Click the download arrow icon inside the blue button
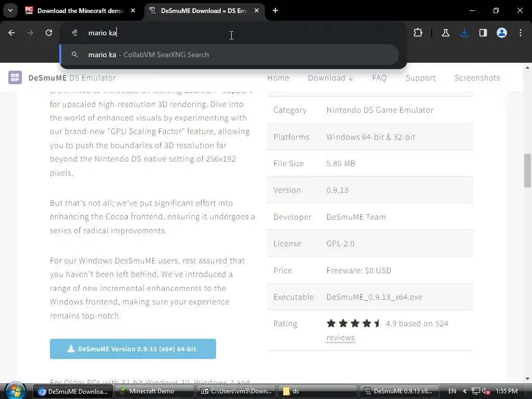This screenshot has height=399, width=532. 71,349
